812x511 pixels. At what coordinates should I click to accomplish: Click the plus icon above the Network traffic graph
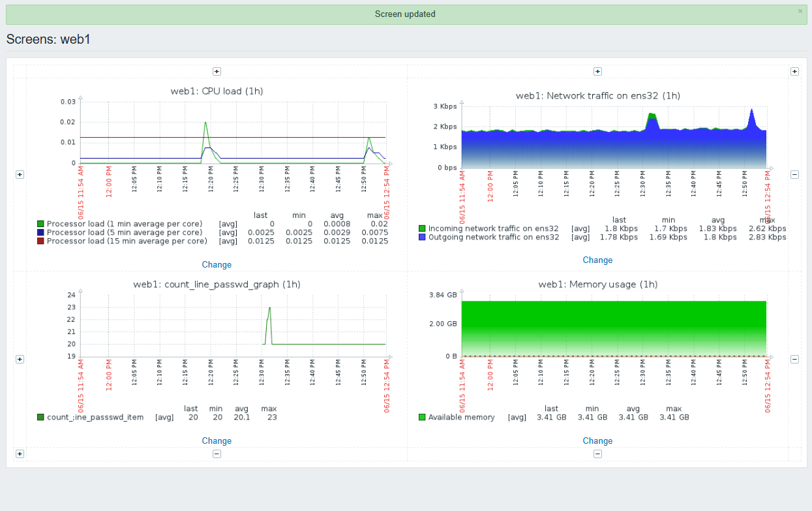[597, 71]
